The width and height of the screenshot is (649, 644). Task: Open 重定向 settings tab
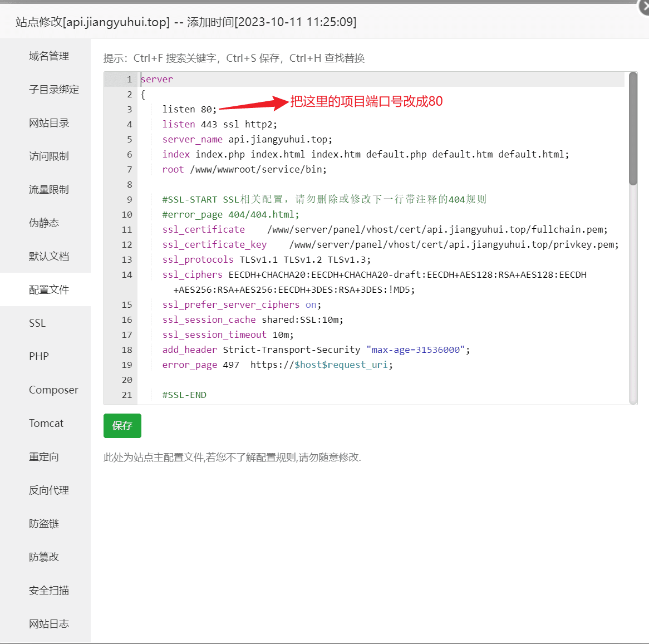[44, 457]
